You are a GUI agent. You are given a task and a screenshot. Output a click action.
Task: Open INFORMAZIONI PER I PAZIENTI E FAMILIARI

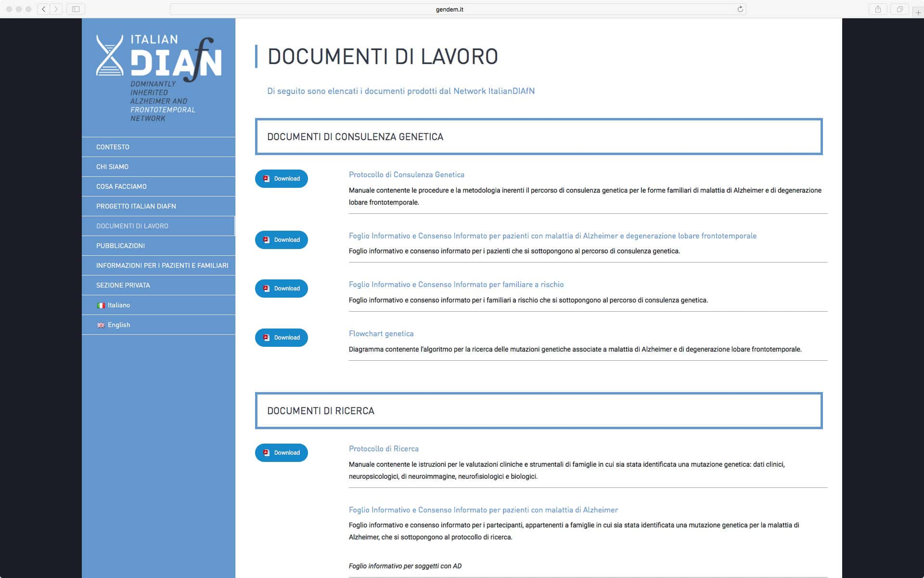click(158, 265)
